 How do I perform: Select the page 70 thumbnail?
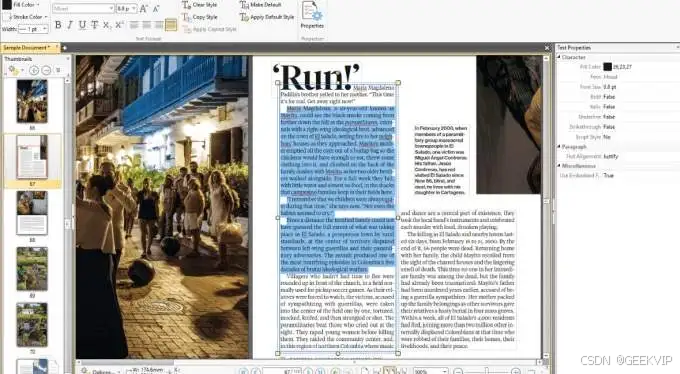tap(32, 325)
